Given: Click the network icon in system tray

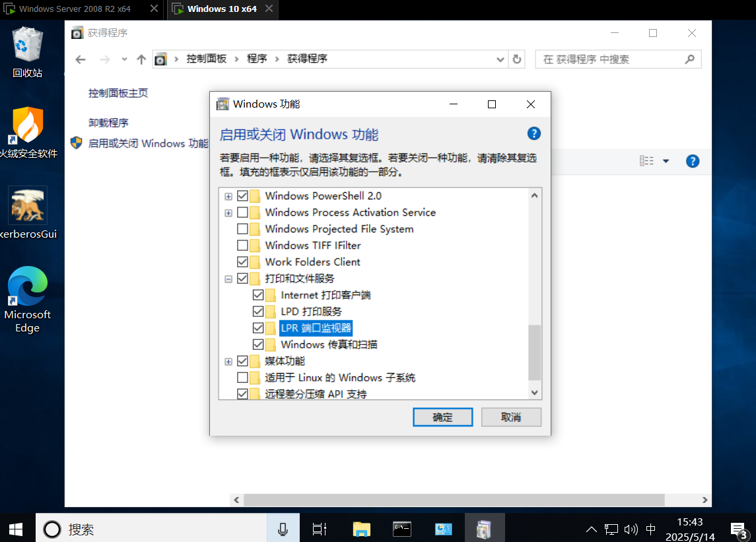Looking at the screenshot, I should point(611,529).
